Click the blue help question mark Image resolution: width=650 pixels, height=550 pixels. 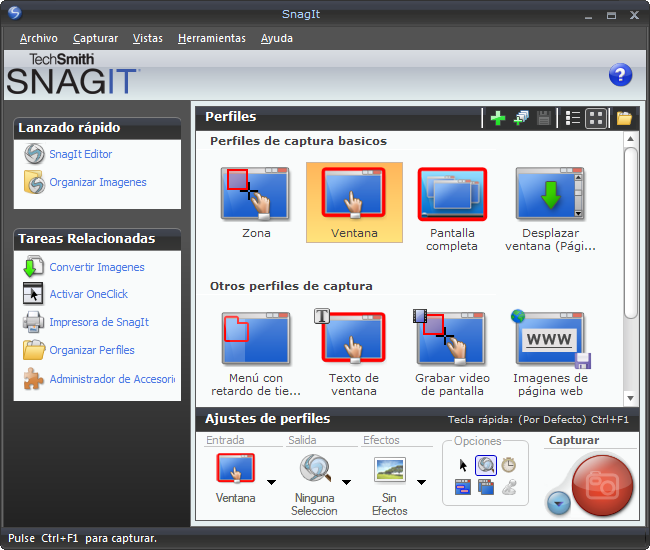pyautogui.click(x=620, y=75)
